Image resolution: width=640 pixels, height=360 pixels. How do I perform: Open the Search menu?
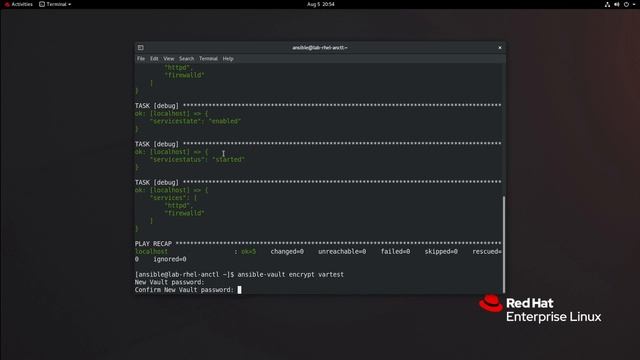[x=187, y=59]
